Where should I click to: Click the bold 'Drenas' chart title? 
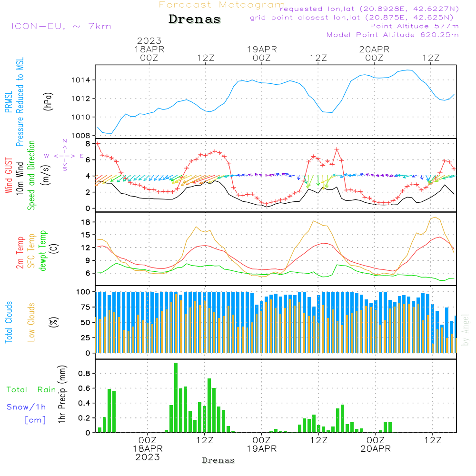coord(195,19)
